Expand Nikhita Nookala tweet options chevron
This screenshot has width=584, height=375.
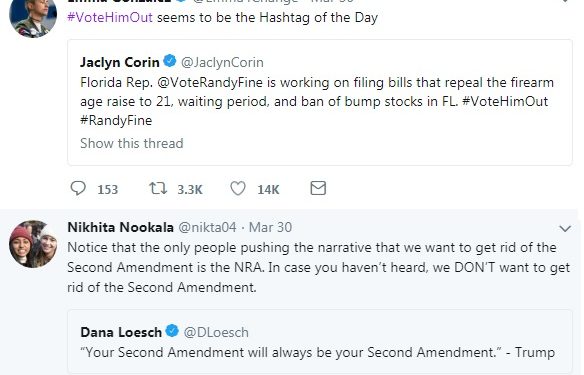[x=565, y=229]
